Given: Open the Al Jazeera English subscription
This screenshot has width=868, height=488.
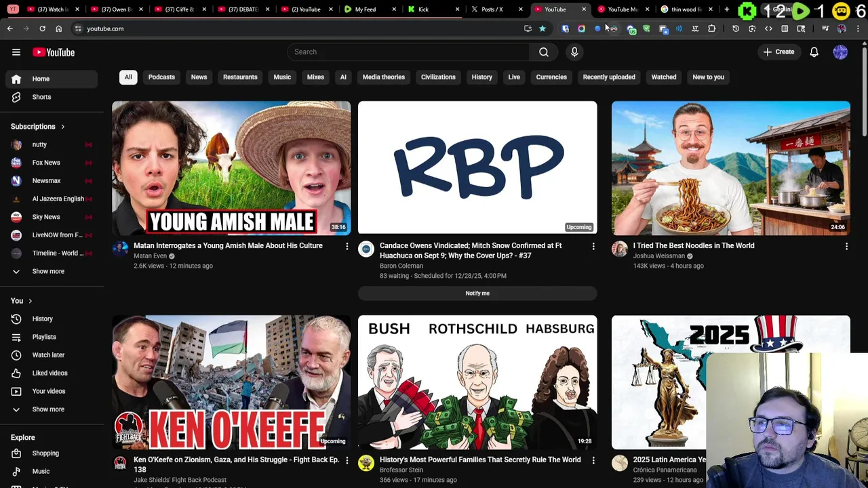Looking at the screenshot, I should click(x=52, y=199).
